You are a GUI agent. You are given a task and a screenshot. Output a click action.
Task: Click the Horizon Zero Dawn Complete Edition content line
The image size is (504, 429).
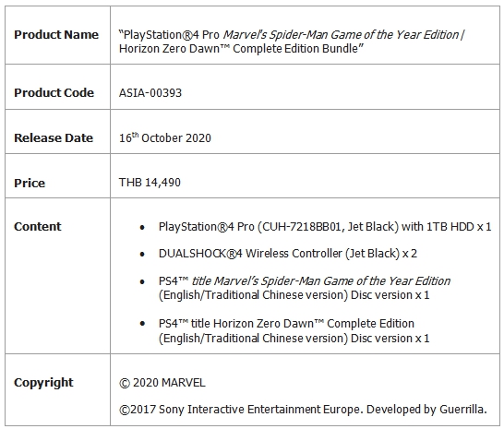tap(294, 330)
